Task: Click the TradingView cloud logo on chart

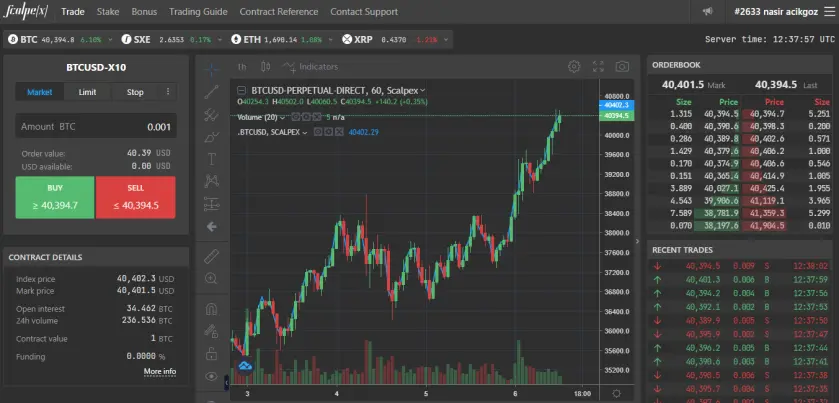Action: (x=245, y=366)
